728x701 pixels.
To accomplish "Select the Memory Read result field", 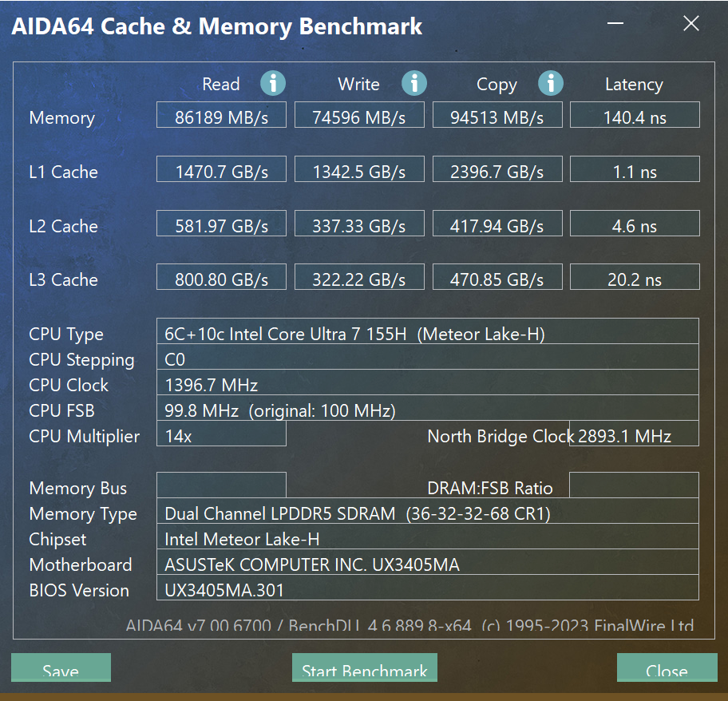I will 221,117.
